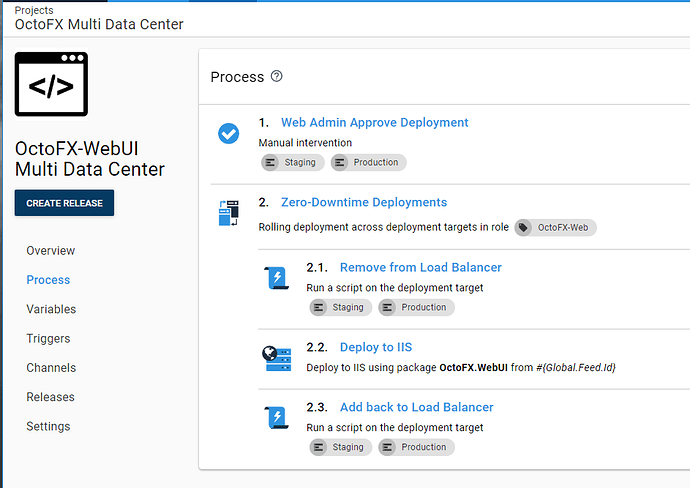Open project Settings in the sidebar
690x488 pixels.
click(48, 426)
